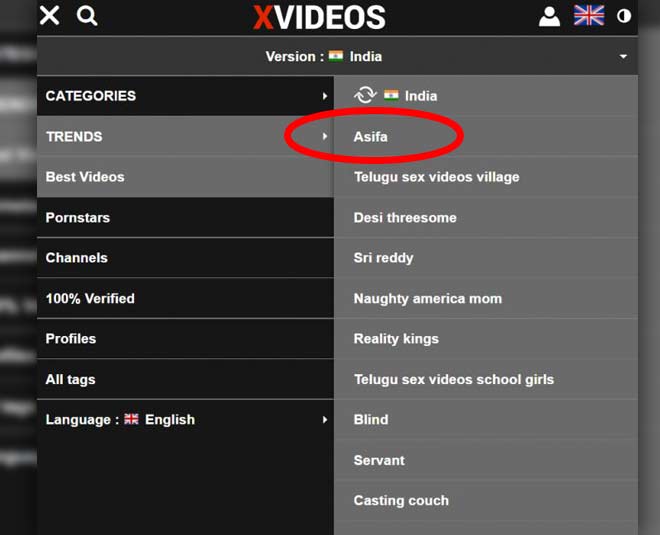Toggle the contrast theme icon
The width and height of the screenshot is (660, 535).
point(625,16)
